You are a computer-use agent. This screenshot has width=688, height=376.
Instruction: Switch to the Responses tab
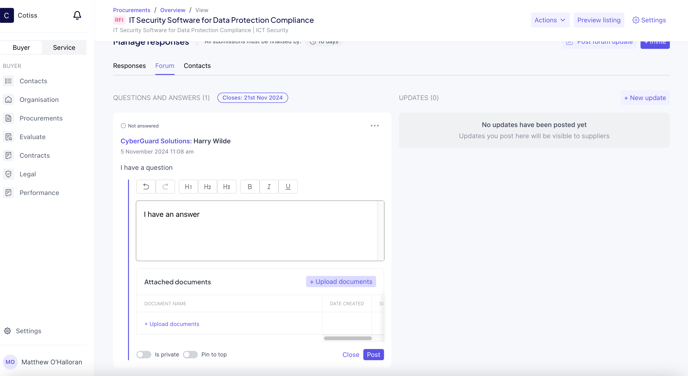coord(129,66)
